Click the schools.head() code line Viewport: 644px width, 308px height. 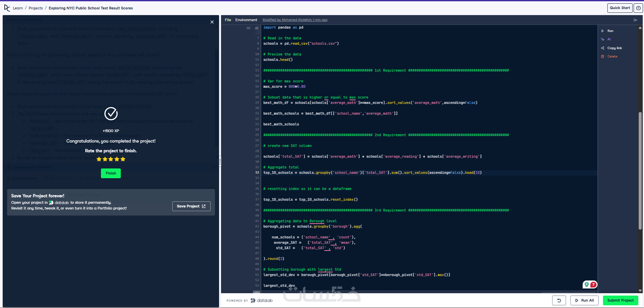pos(278,60)
